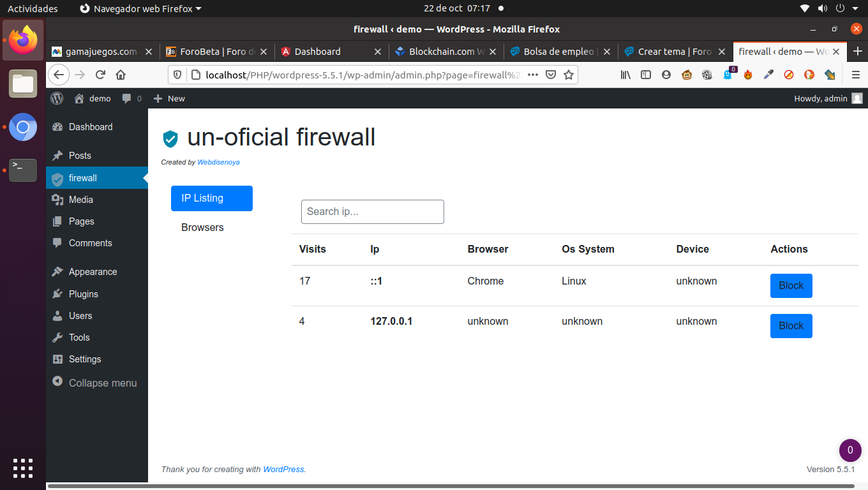Open the Firefox Library icon
Image resolution: width=868 pixels, height=490 pixels.
[625, 75]
